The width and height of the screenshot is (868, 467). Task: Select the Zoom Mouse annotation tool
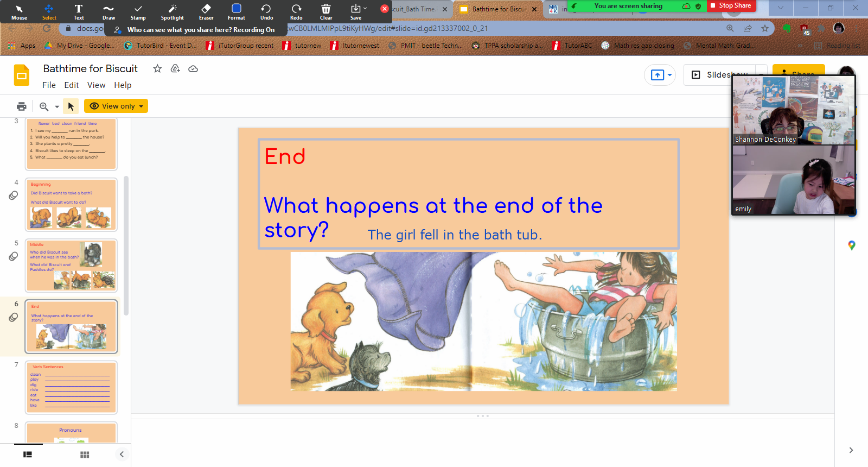[20, 11]
